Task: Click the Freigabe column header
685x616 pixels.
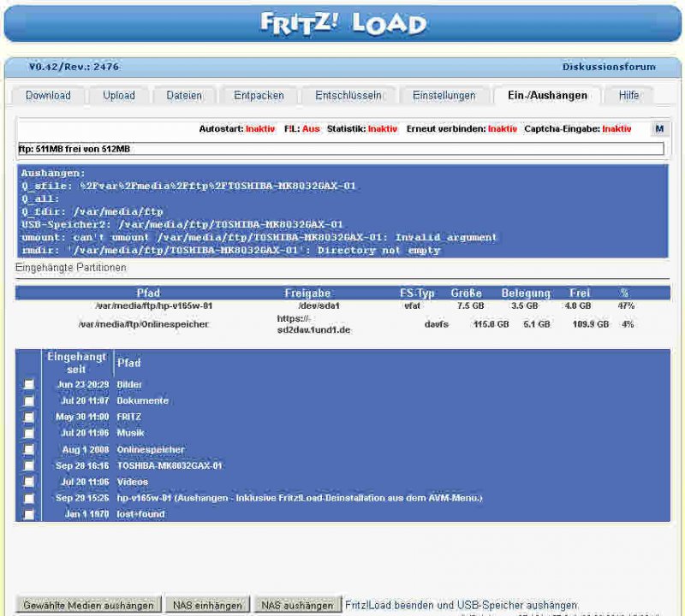Action: 307,293
